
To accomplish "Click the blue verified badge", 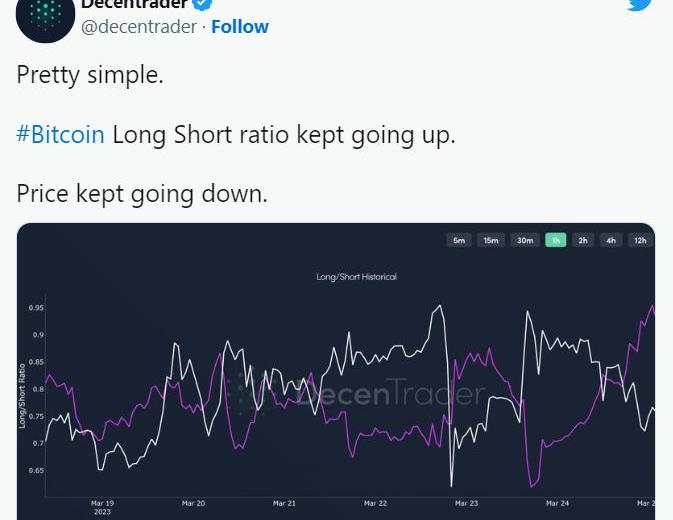I will tap(202, 4).
